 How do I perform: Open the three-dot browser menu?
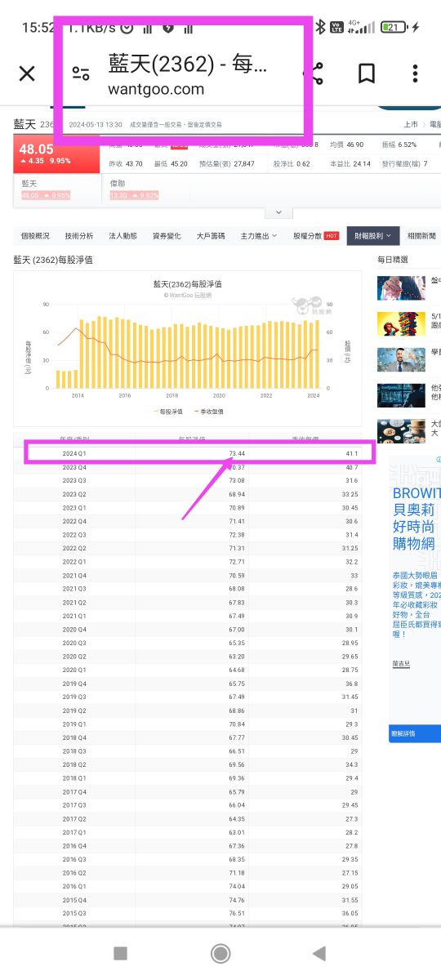pyautogui.click(x=415, y=73)
